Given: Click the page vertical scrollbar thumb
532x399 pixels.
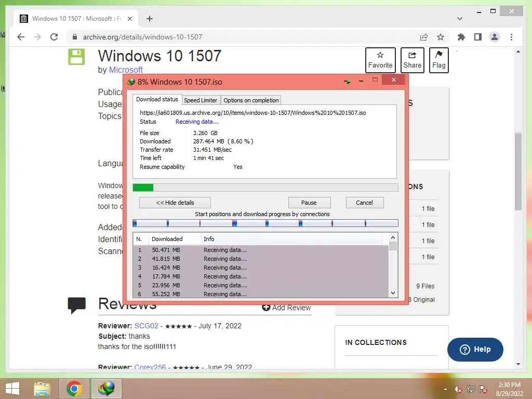Looking at the screenshot, I should click(518, 171).
